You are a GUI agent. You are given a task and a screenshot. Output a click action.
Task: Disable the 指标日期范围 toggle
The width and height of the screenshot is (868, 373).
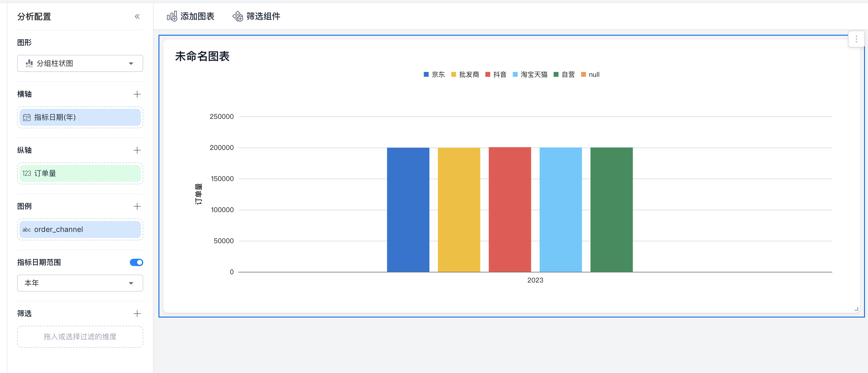[x=136, y=262]
